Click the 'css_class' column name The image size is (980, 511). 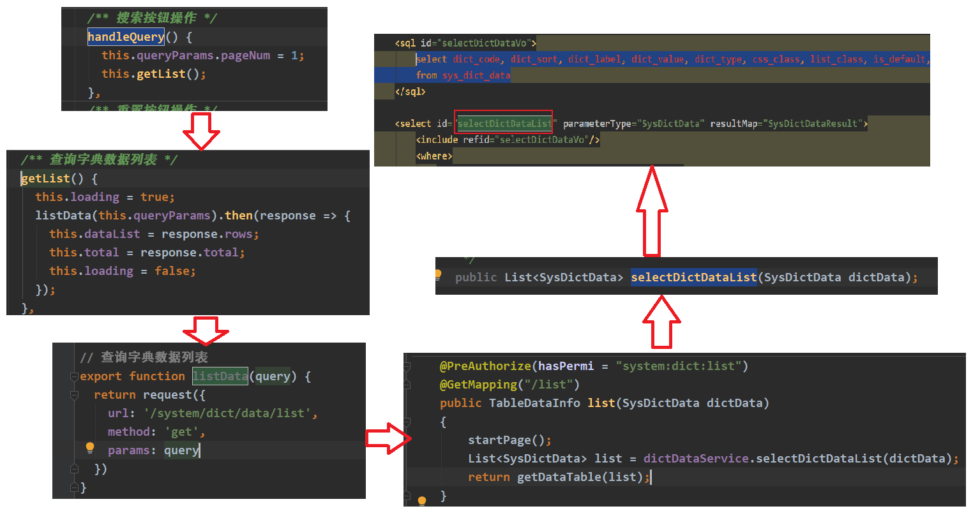(777, 59)
